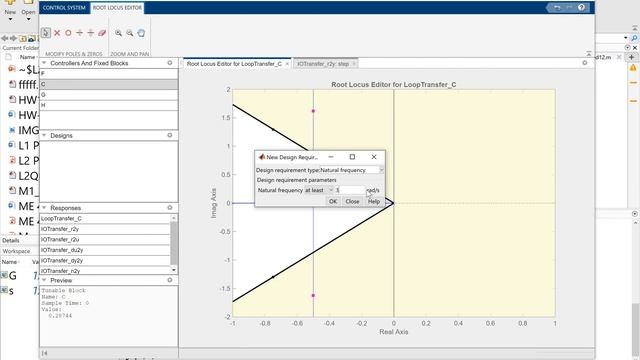This screenshot has width=640, height=360.
Task: Collapse Controllers And Fixed Blocks section
Action: (x=44, y=63)
